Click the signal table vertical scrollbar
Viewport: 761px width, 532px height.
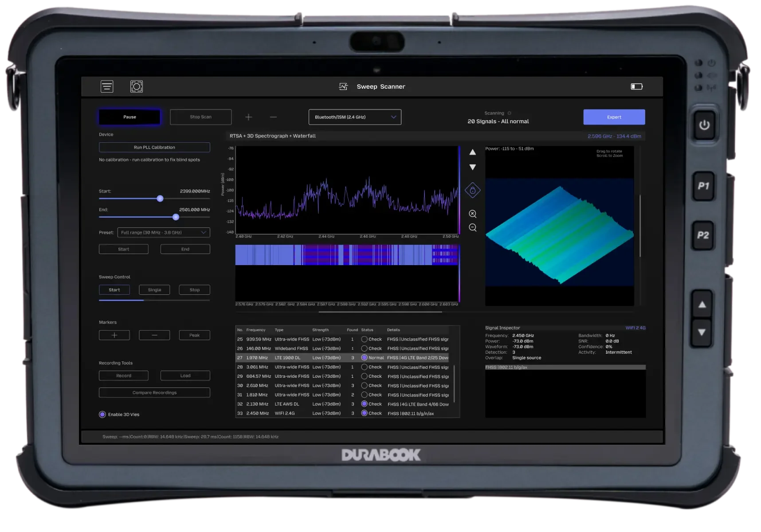[x=455, y=384]
